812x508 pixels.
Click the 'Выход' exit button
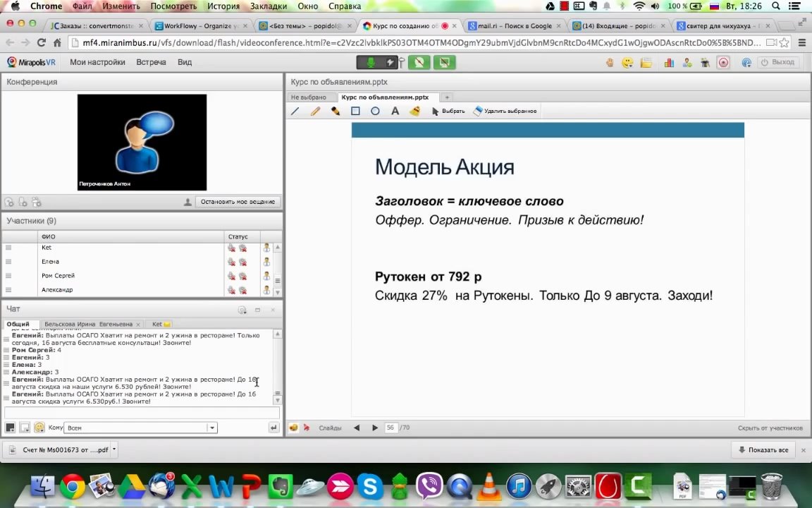[778, 62]
